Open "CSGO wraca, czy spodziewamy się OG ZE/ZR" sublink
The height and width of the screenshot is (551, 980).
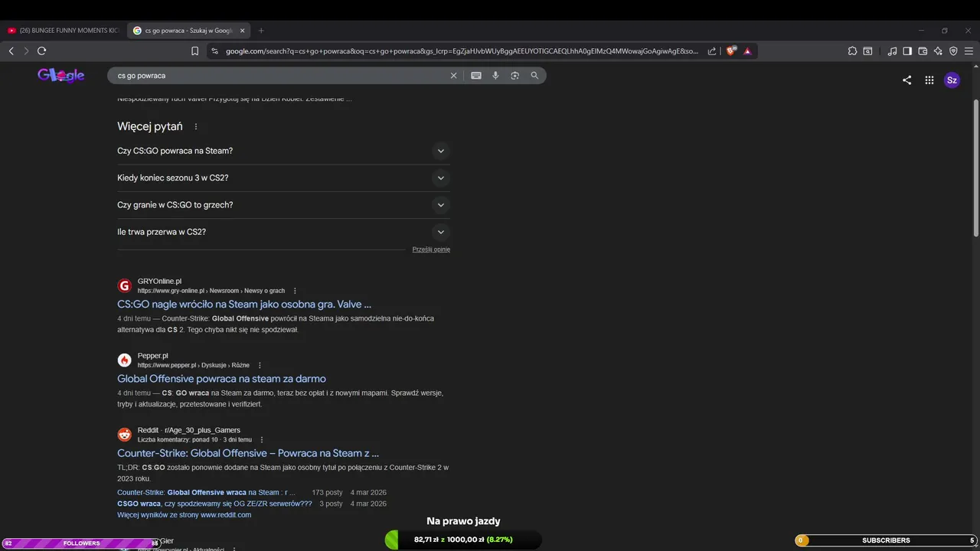pyautogui.click(x=214, y=504)
